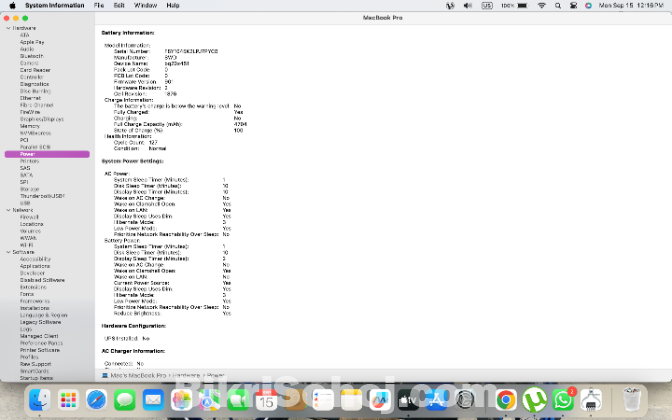672x420 pixels.
Task: Click the battery status icon in menu bar
Action: [522, 6]
